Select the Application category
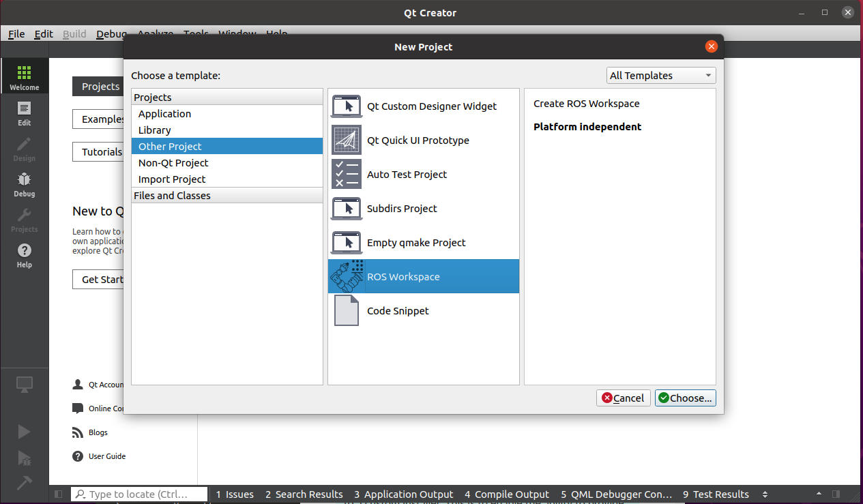This screenshot has width=863, height=504. (x=227, y=114)
